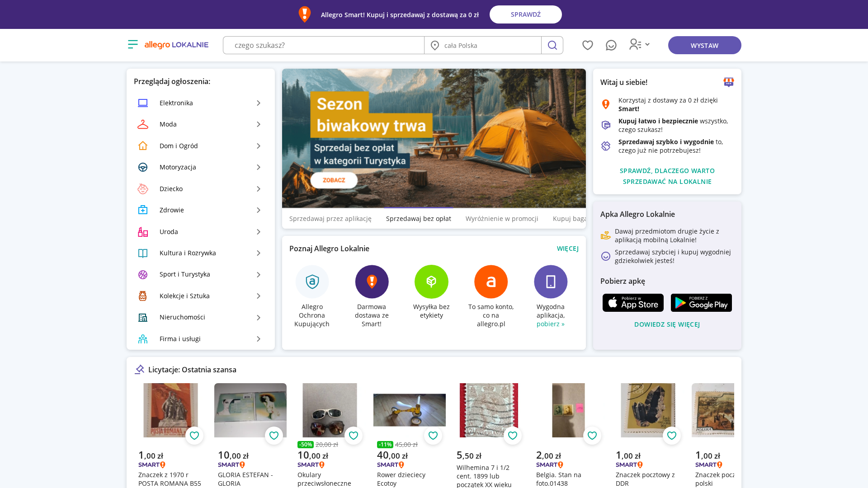Viewport: 868px width, 488px height.
Task: Favorite the Rower dziecięcy Ecotoy listing
Action: coord(433,436)
